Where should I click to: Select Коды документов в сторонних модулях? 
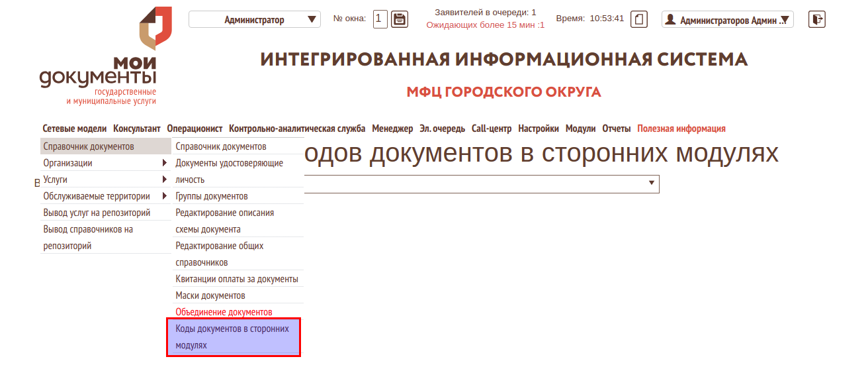tap(233, 337)
